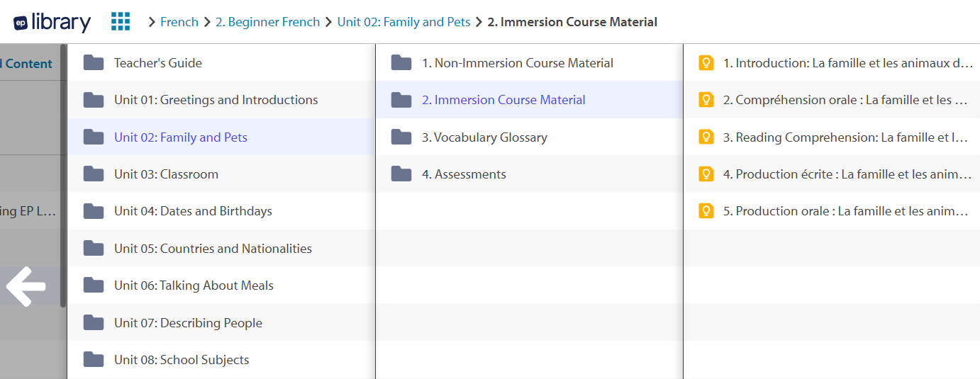
Task: Open the 2. Beginner French breadcrumb link
Action: (267, 22)
